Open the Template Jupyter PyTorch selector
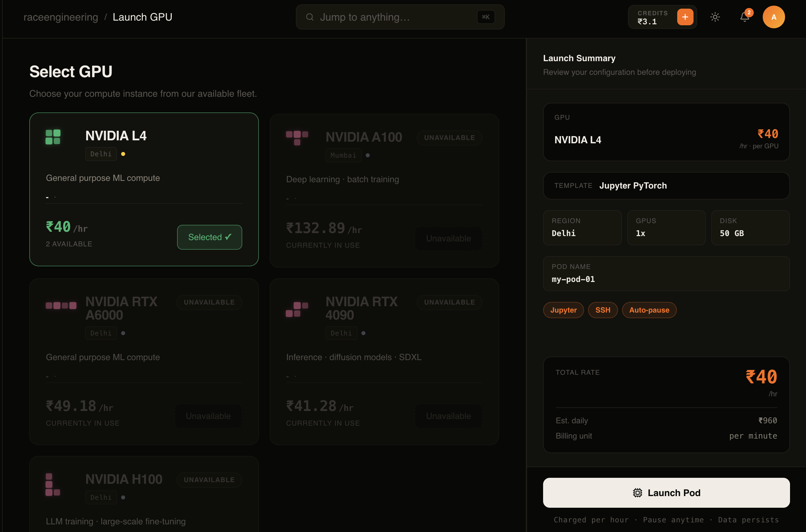The width and height of the screenshot is (806, 532). coord(666,186)
